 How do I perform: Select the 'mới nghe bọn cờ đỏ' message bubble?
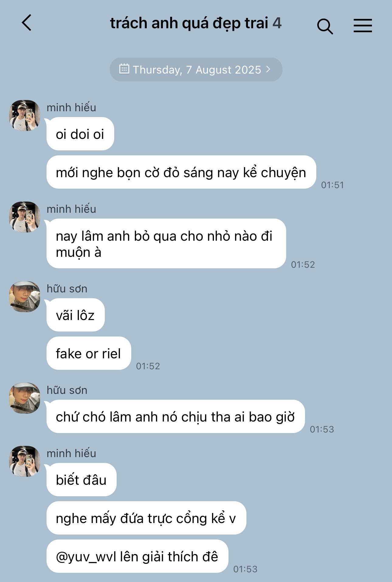point(181,172)
